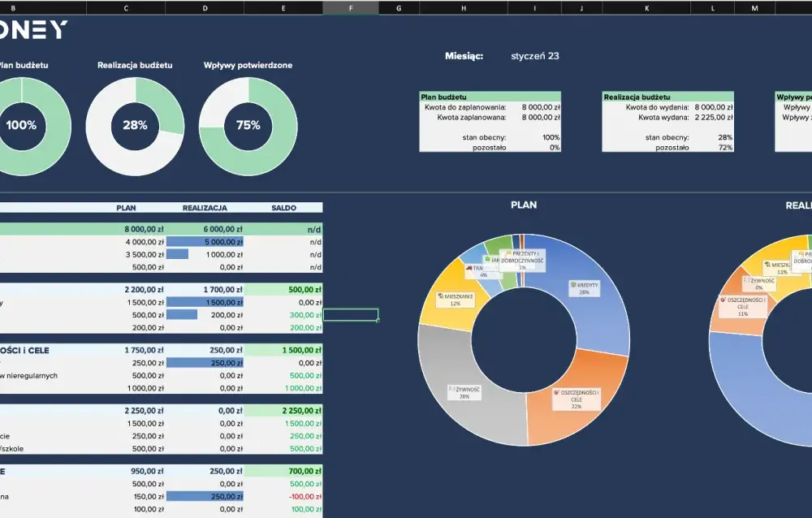Select the empty highlighted cell in column F
Image resolution: width=812 pixels, height=518 pixels.
(351, 314)
